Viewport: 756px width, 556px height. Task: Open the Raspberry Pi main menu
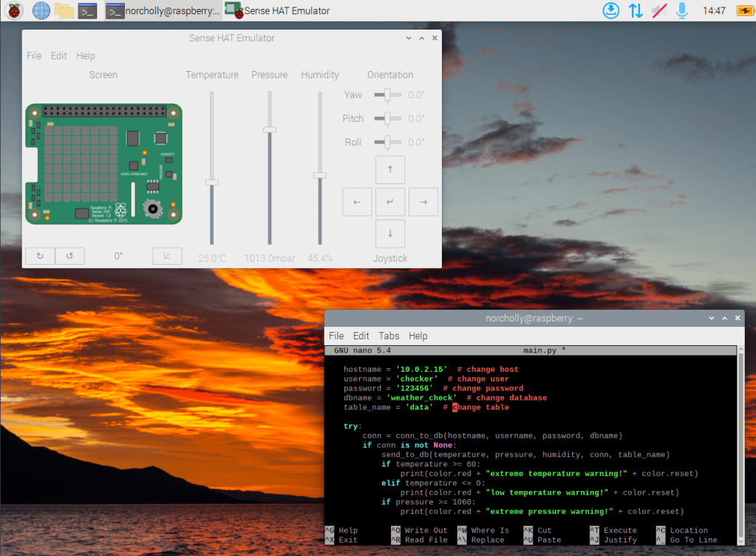pyautogui.click(x=14, y=10)
